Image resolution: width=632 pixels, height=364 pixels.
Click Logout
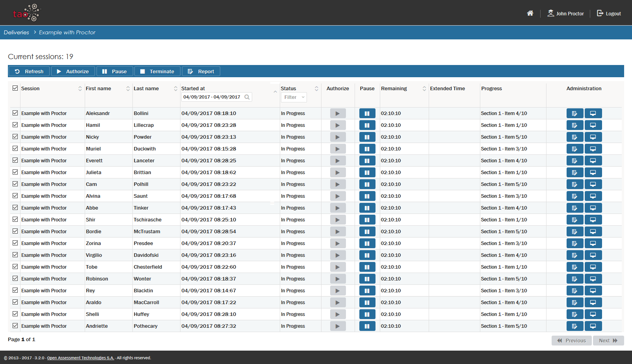pos(609,13)
